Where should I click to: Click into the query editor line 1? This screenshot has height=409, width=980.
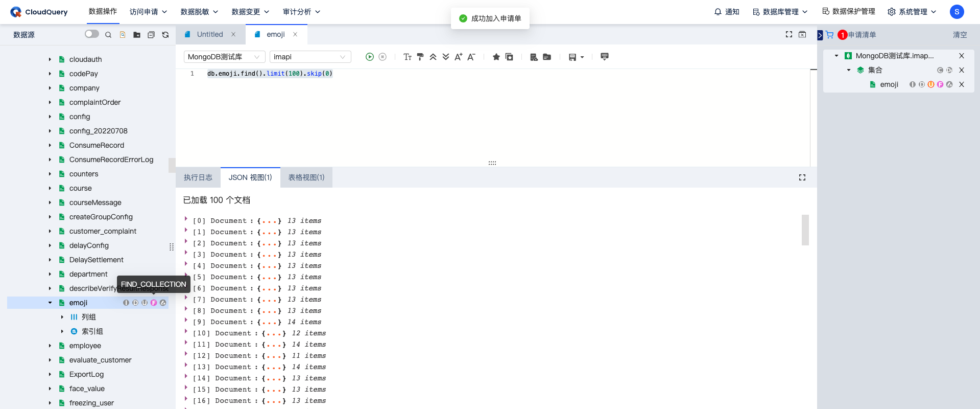click(270, 74)
